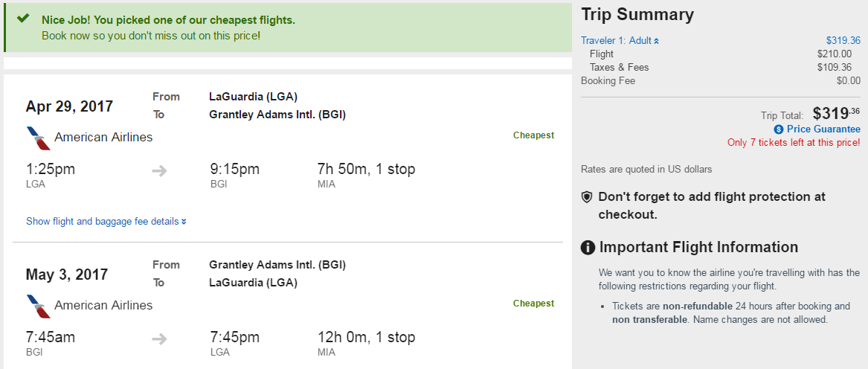Select the May 3, 2017 date heading
Image resolution: width=868 pixels, height=369 pixels.
click(x=67, y=275)
